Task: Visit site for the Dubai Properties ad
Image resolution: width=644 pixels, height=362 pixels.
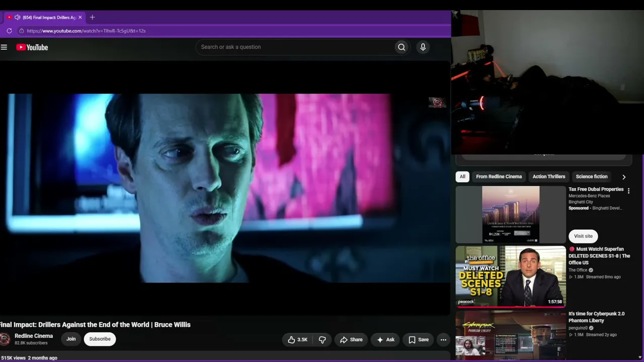Action: [x=583, y=236]
